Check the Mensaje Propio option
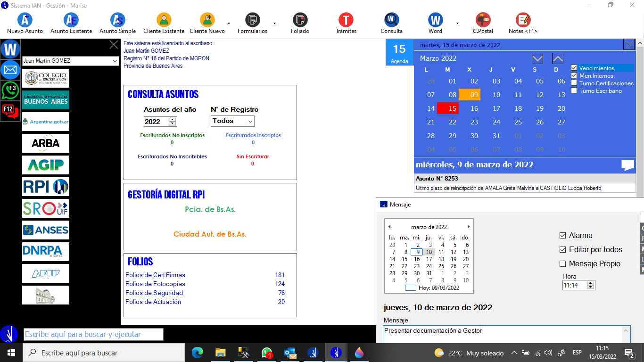 [562, 264]
